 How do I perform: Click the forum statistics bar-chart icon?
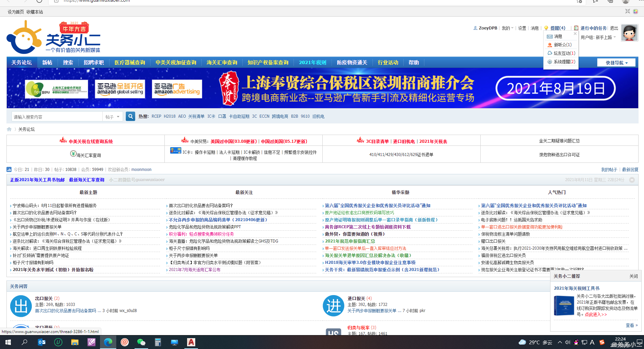(9, 170)
